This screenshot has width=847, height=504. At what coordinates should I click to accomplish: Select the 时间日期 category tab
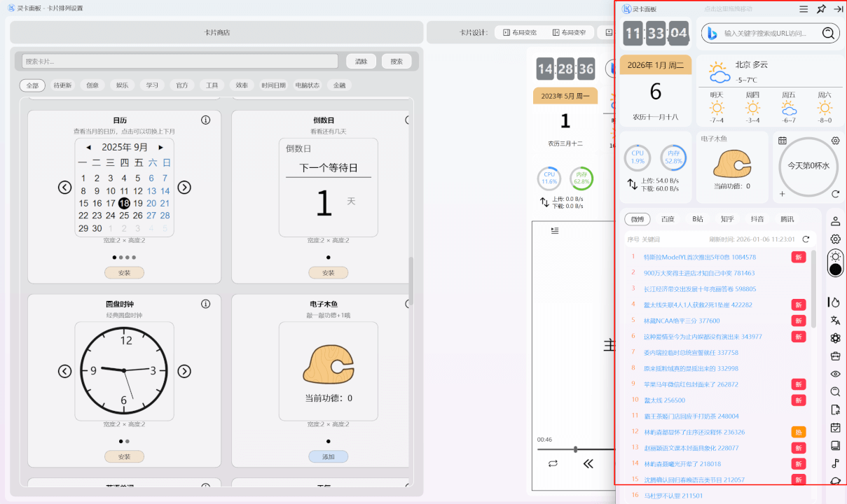(x=273, y=85)
